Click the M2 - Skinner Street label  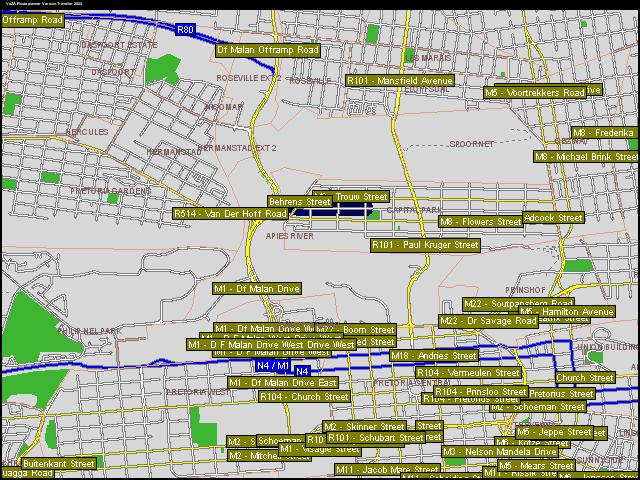[364, 427]
